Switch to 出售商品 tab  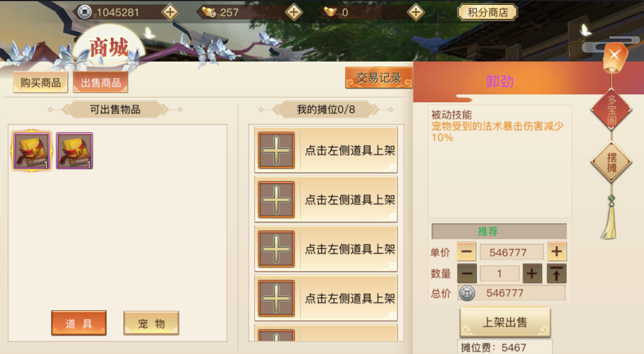coord(101,82)
